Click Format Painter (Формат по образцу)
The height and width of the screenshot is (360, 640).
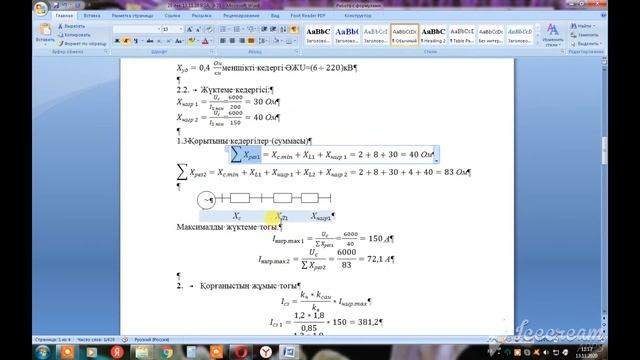(82, 43)
